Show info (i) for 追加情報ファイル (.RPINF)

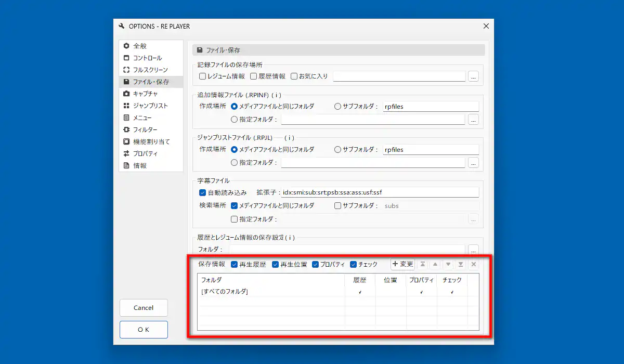pyautogui.click(x=276, y=95)
